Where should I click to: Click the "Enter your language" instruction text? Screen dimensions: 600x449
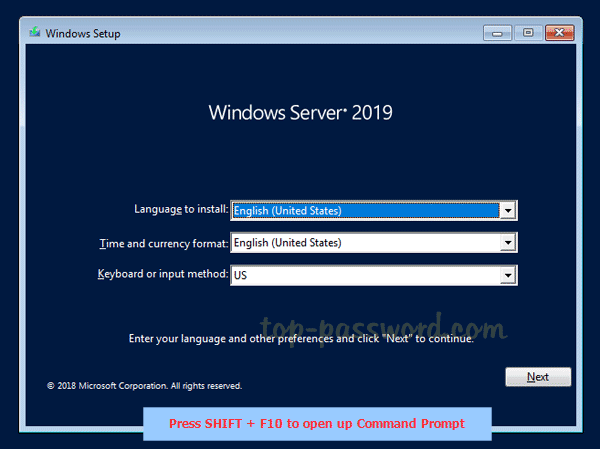[x=300, y=339]
